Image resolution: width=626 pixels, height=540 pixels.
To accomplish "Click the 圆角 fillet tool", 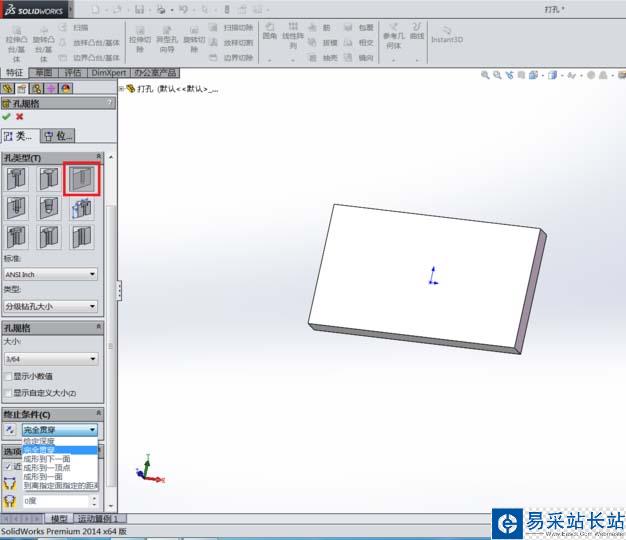I will coord(270,31).
